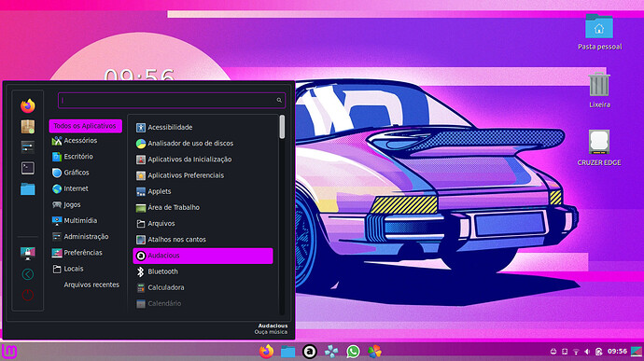Launch Arquivos file manager entry

click(x=203, y=224)
